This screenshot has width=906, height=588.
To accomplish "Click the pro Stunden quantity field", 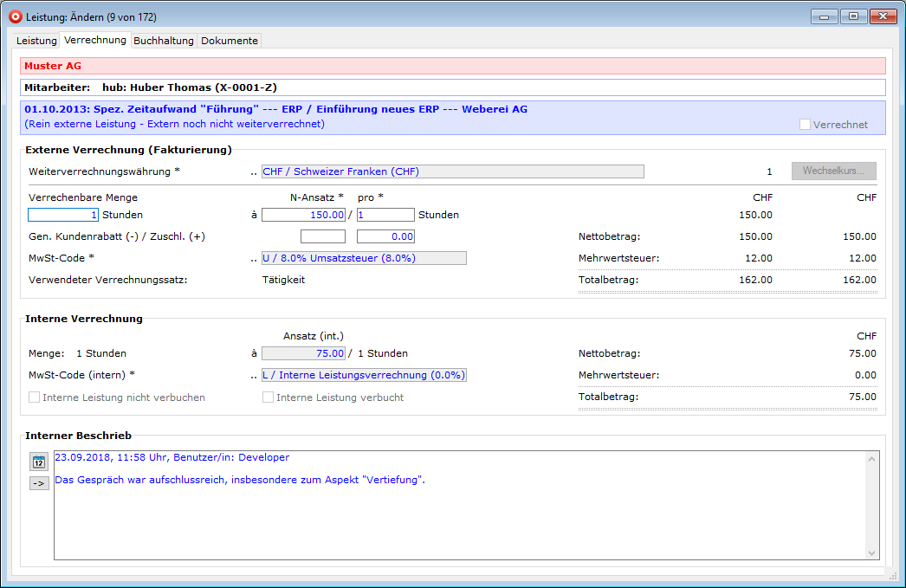I will coord(385,215).
